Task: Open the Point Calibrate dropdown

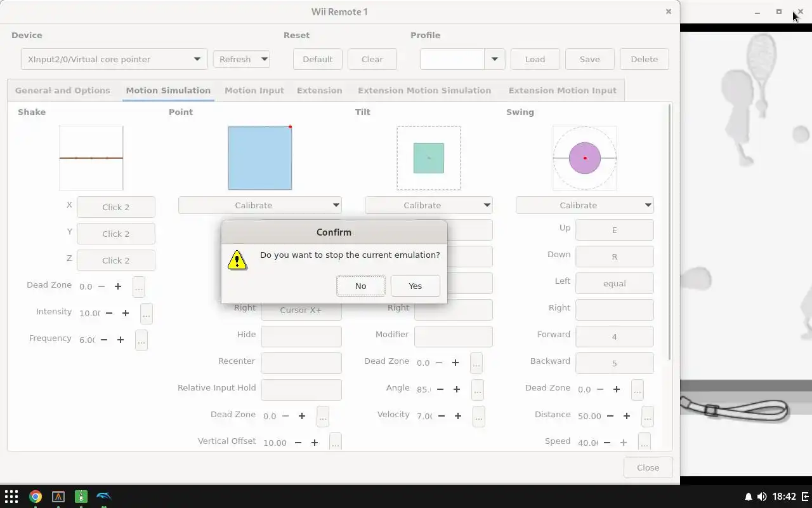Action: point(260,205)
